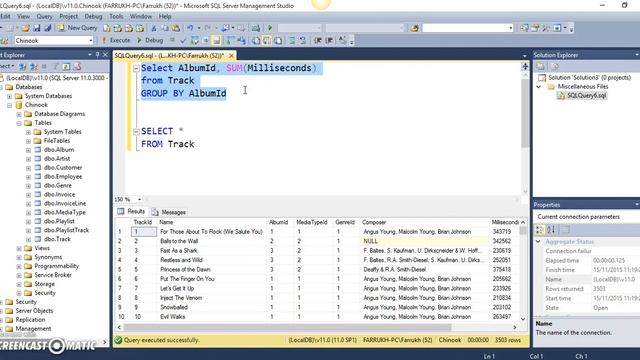
Task: Increase indent of selected lines
Action: 329,40
